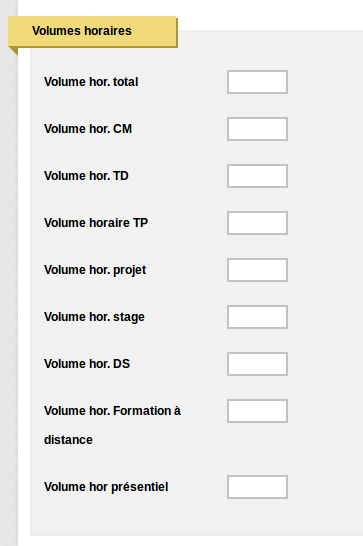Select the Volume hor. CM label text
This screenshot has height=546, width=363.
coord(88,129)
